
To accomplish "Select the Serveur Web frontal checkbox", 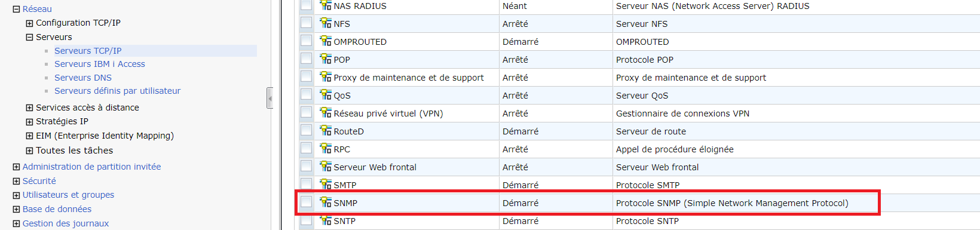I will tap(306, 166).
